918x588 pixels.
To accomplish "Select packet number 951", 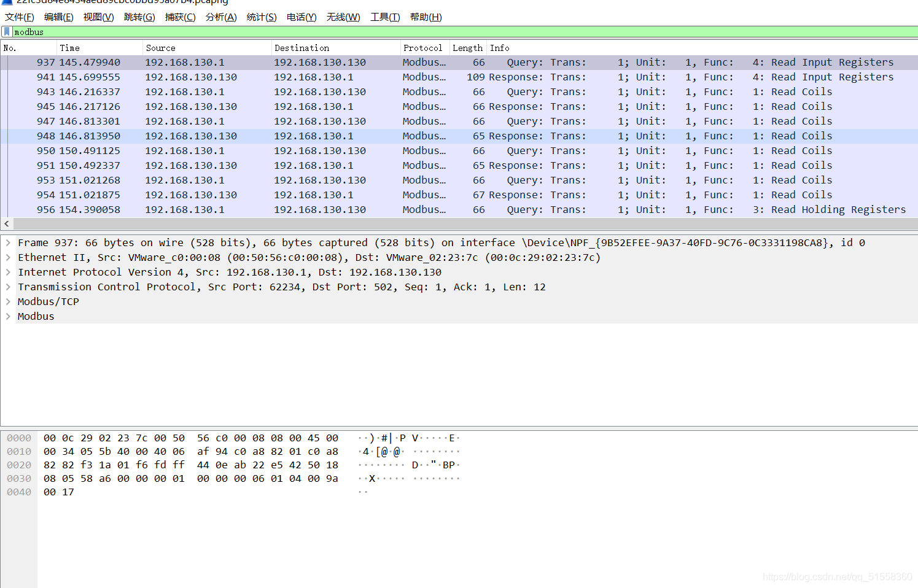I will tap(459, 166).
